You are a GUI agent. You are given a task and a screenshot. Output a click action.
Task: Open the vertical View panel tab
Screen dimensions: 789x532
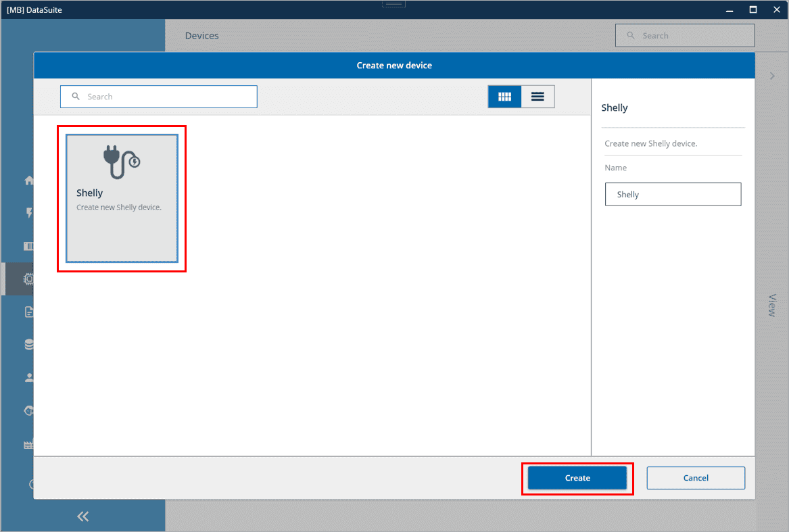[x=772, y=305]
